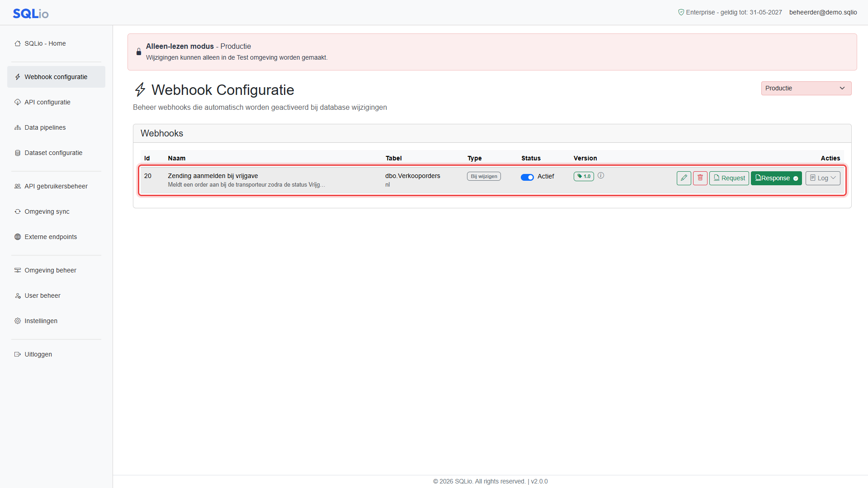Click the Uitloggen exit icon

(18, 355)
